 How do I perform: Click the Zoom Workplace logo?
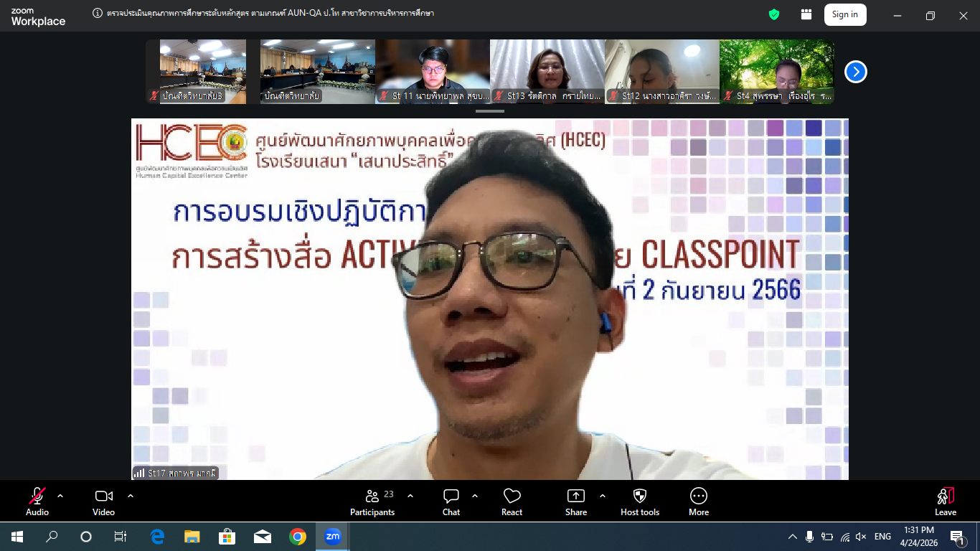coord(38,17)
